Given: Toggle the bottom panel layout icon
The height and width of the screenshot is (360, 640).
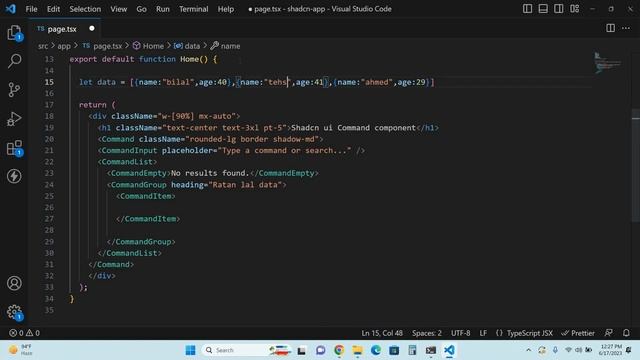Looking at the screenshot, I should 543,9.
